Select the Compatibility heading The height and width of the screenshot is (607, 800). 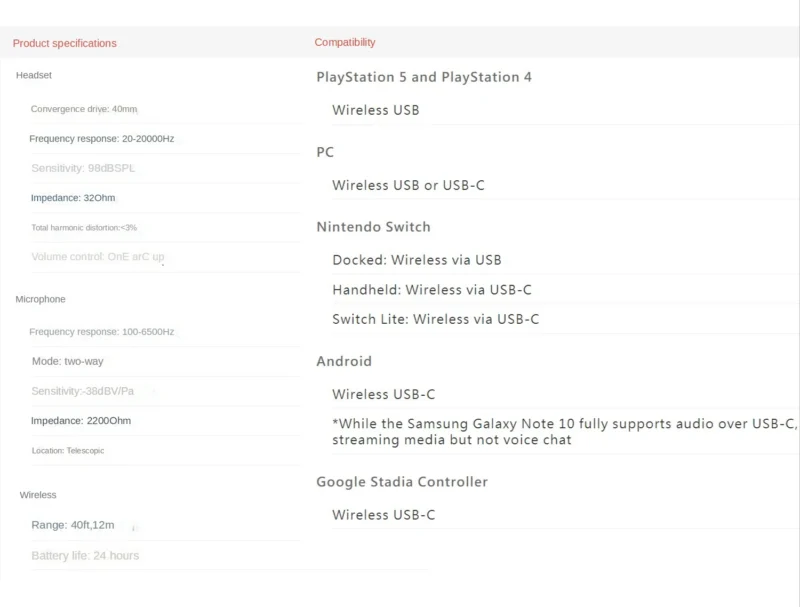345,42
